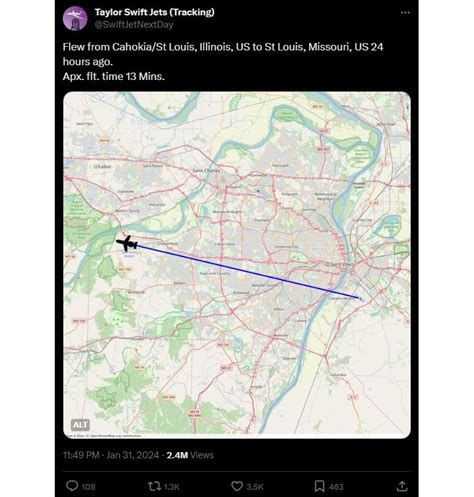
Task: Open the share upload arrow icon
Action: coord(402,486)
